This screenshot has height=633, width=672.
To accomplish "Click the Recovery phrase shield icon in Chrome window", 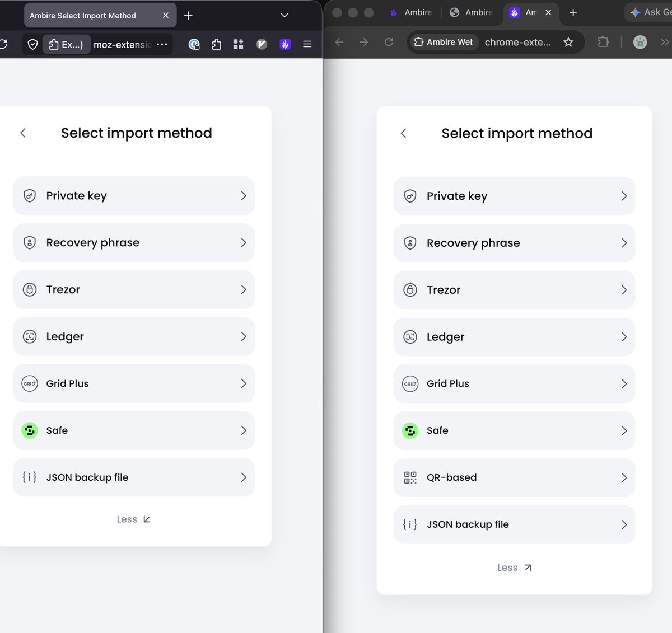I will click(410, 243).
